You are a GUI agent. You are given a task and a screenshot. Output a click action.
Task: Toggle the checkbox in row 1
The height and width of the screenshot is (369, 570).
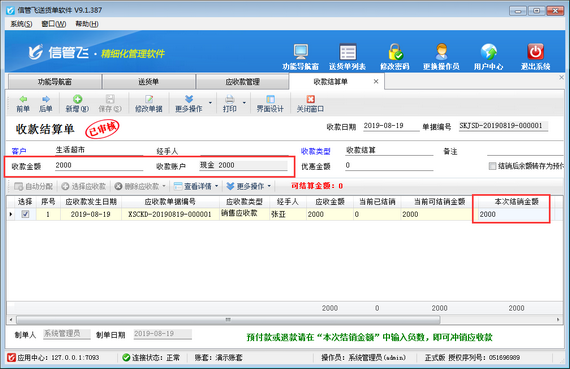click(x=25, y=214)
